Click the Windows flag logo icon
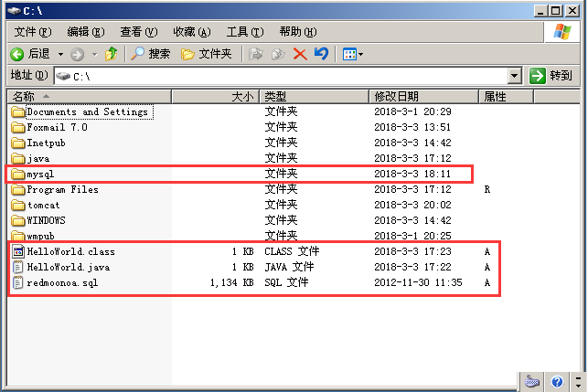Viewport: 588px width, 392px height. point(562,32)
